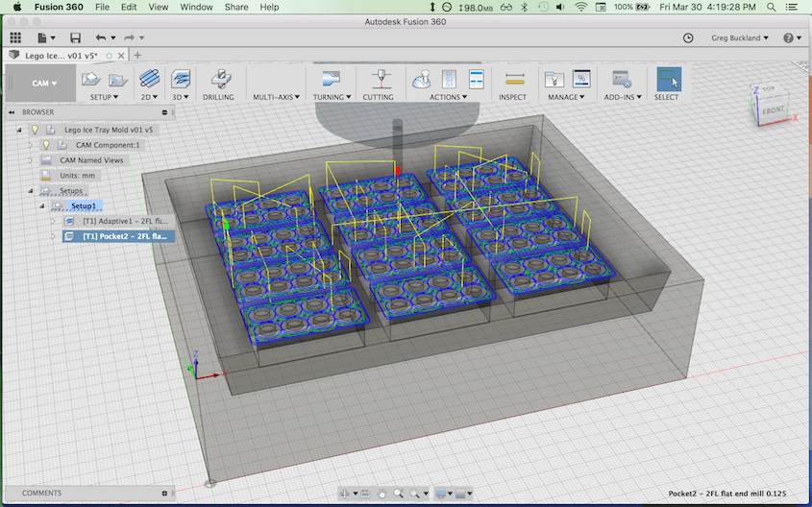Open the TURNING dropdown menu
The image size is (812, 507).
(x=332, y=97)
